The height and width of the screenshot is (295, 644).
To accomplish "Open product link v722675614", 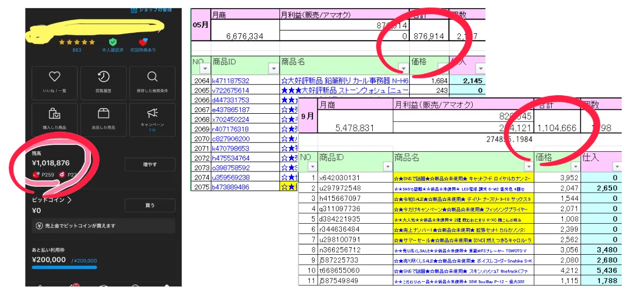I will (x=230, y=90).
